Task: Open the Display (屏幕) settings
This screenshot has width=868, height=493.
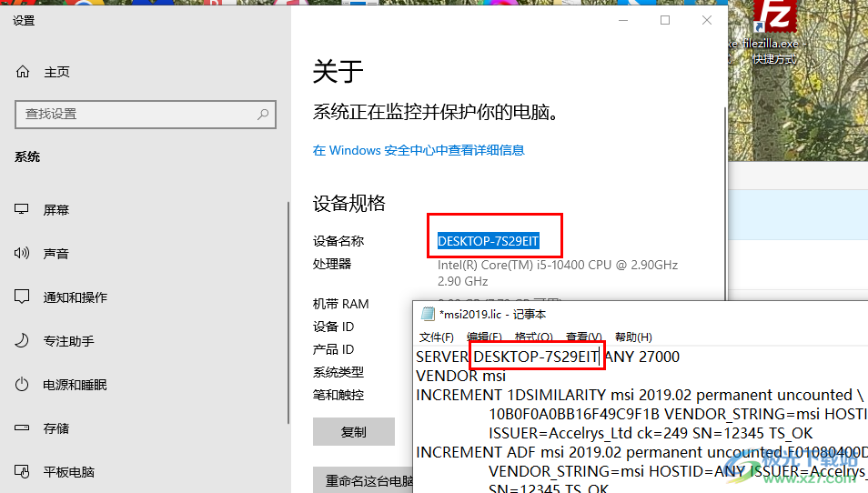Action: pos(42,210)
